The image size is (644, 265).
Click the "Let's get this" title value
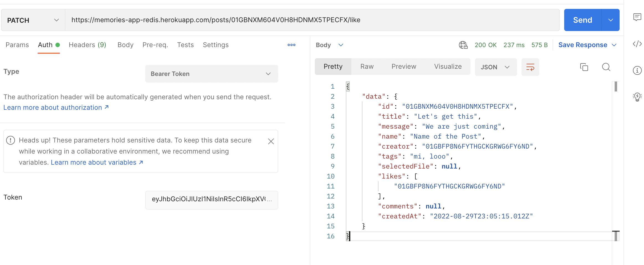click(x=446, y=116)
